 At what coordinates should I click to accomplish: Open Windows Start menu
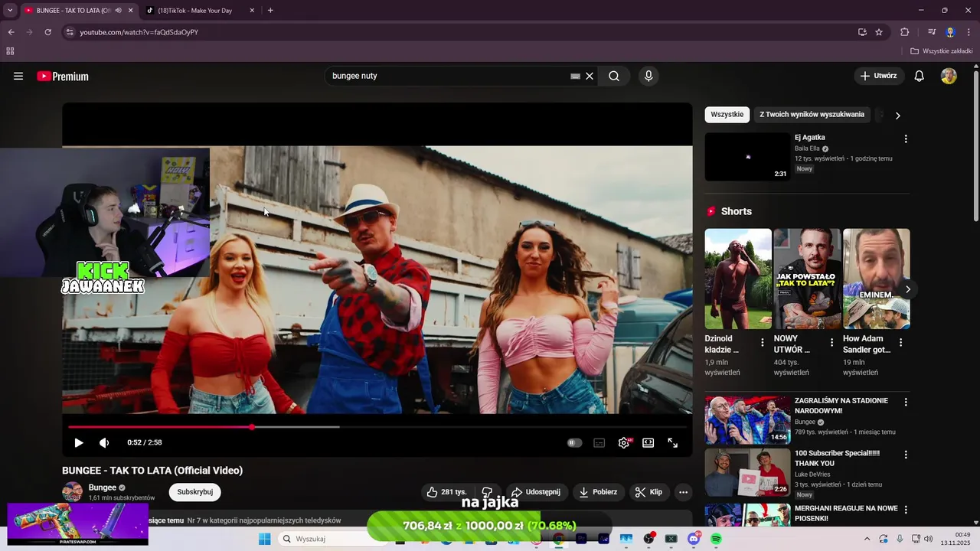pyautogui.click(x=264, y=539)
